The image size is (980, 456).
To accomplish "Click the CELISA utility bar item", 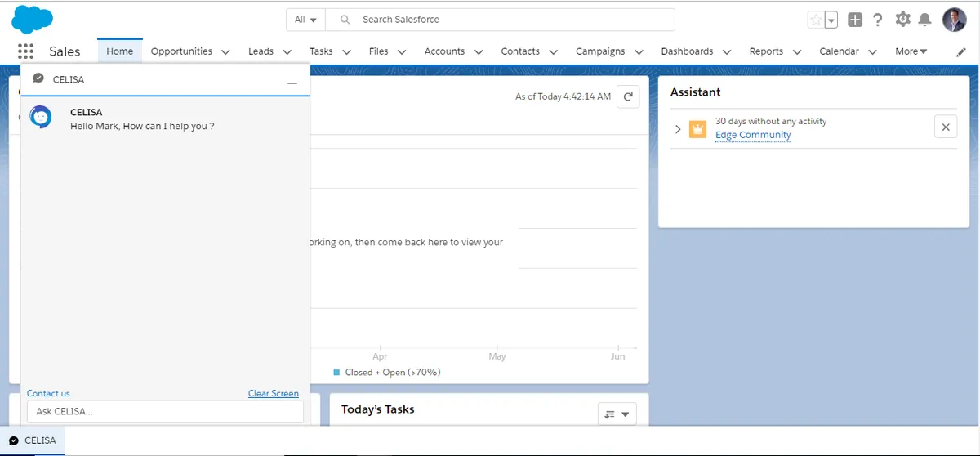I will pos(33,440).
